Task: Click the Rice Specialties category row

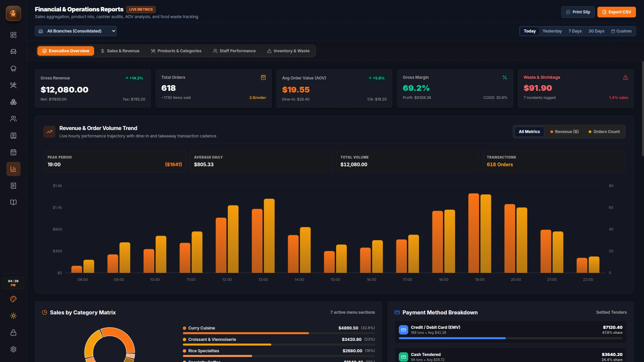Action: [279, 352]
